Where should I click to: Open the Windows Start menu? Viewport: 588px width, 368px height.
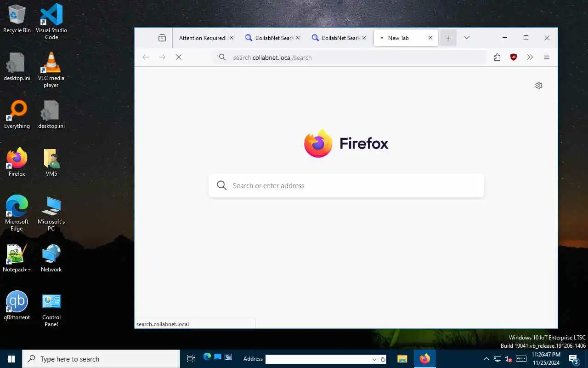pyautogui.click(x=11, y=359)
